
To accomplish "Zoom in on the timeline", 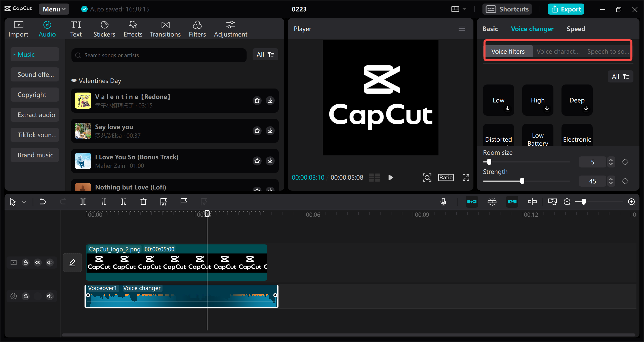I will click(x=631, y=202).
